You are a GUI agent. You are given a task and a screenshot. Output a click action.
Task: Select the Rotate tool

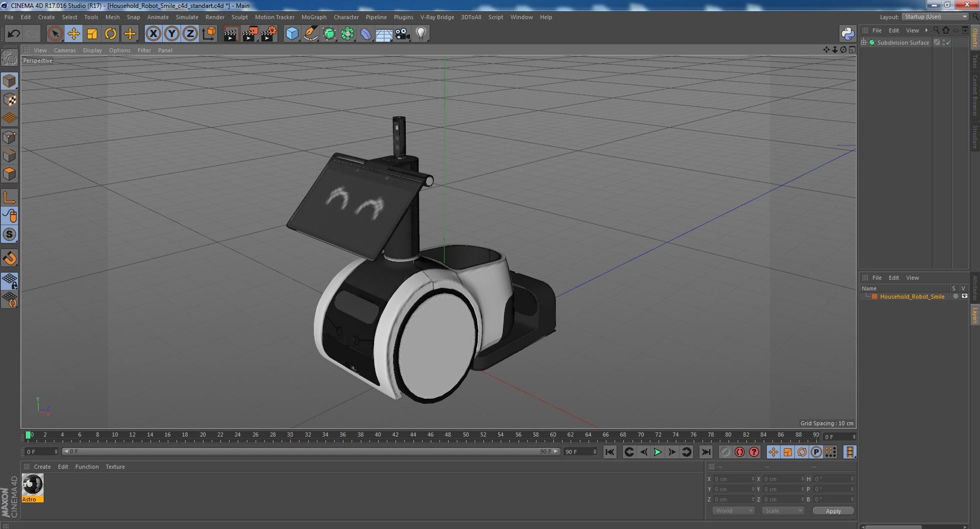[110, 34]
